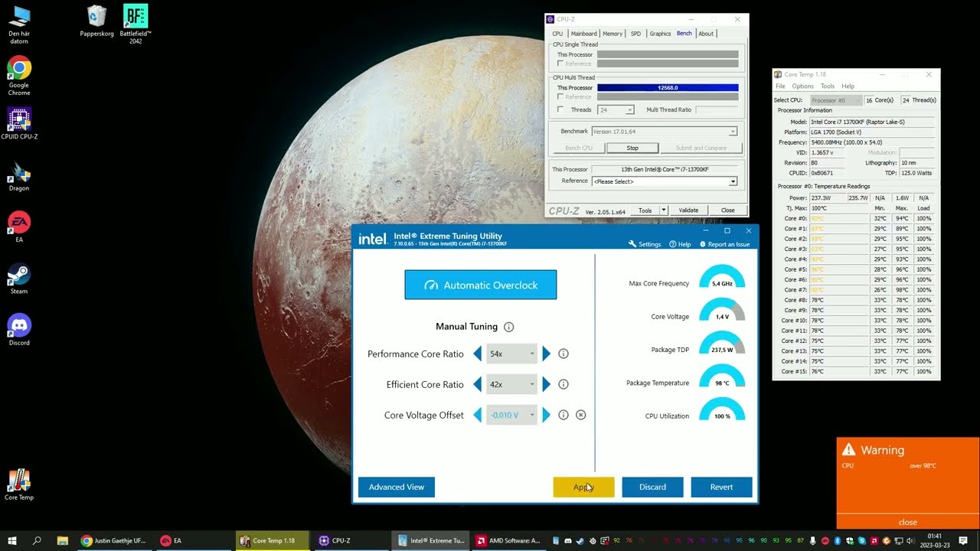
Task: Close the orange CPU warning notification
Action: pos(908,522)
